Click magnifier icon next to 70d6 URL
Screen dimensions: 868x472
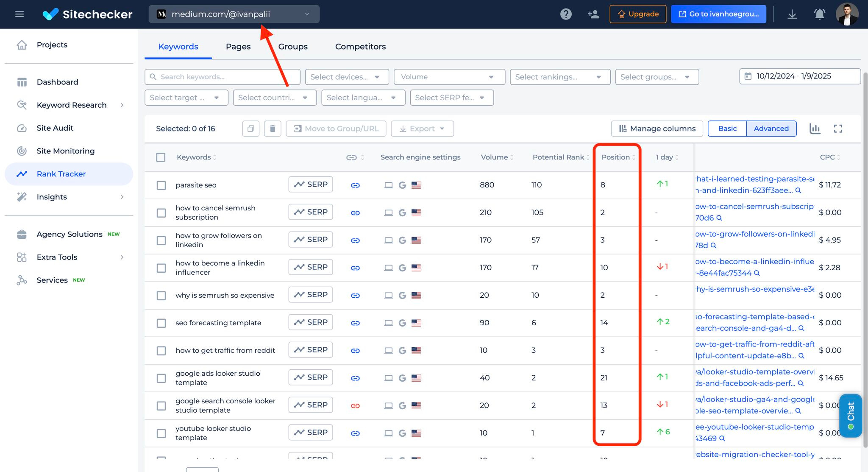[x=719, y=218]
